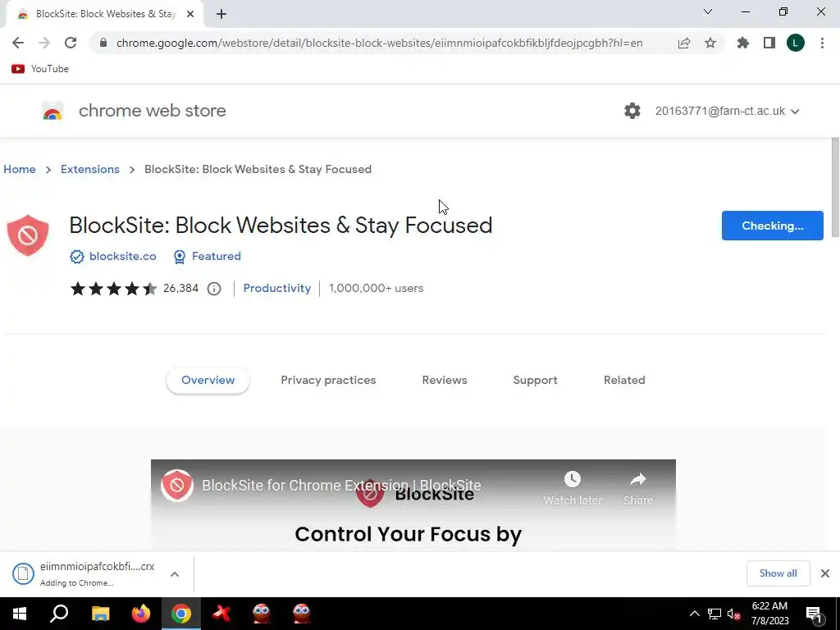
Task: Show hidden system tray icons
Action: [694, 614]
